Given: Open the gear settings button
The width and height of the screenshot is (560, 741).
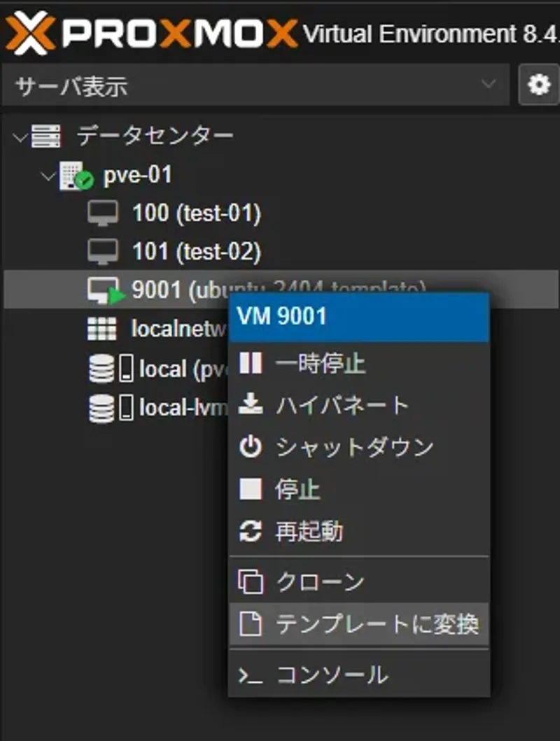Looking at the screenshot, I should tap(539, 85).
